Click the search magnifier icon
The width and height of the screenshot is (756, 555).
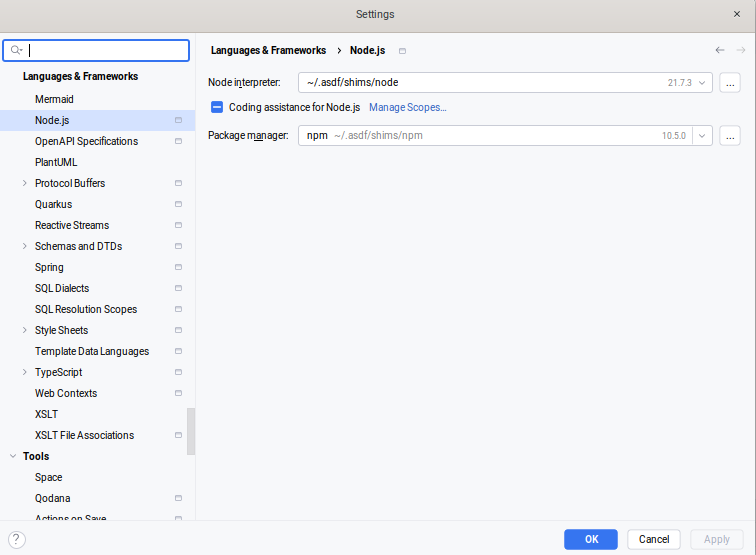point(17,50)
